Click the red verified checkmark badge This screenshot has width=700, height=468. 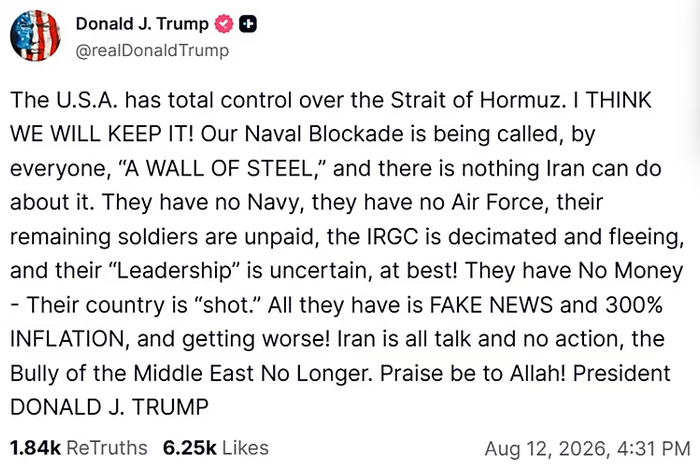[x=224, y=24]
